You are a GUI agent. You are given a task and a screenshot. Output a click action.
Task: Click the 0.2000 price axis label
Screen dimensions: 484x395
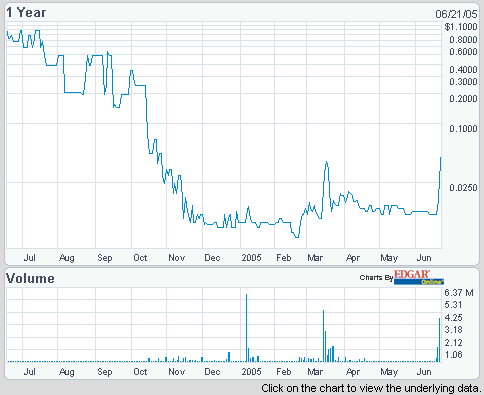(463, 99)
